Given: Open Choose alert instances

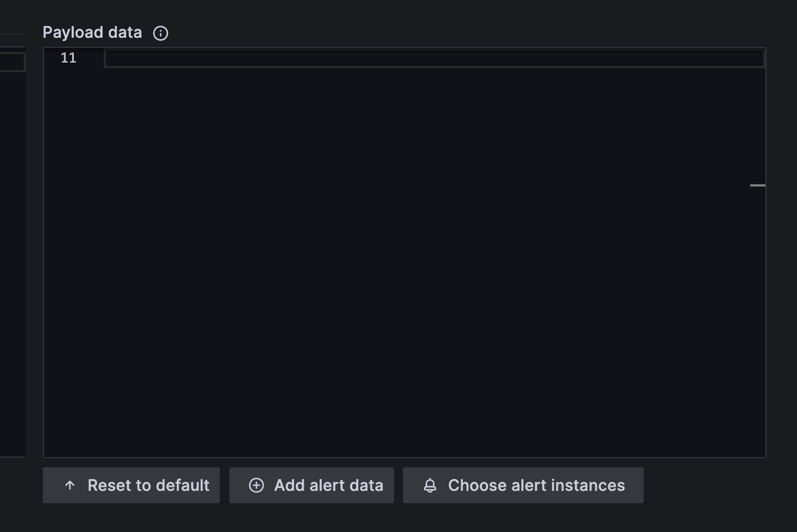Looking at the screenshot, I should click(523, 485).
